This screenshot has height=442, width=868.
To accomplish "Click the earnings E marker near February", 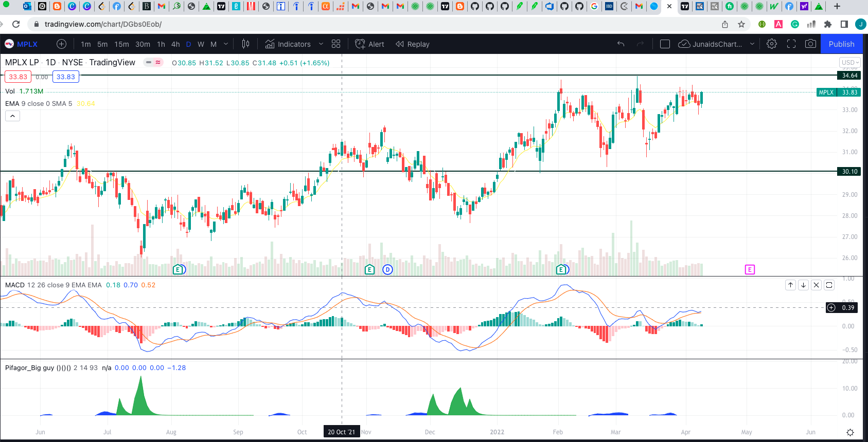I will click(x=561, y=269).
